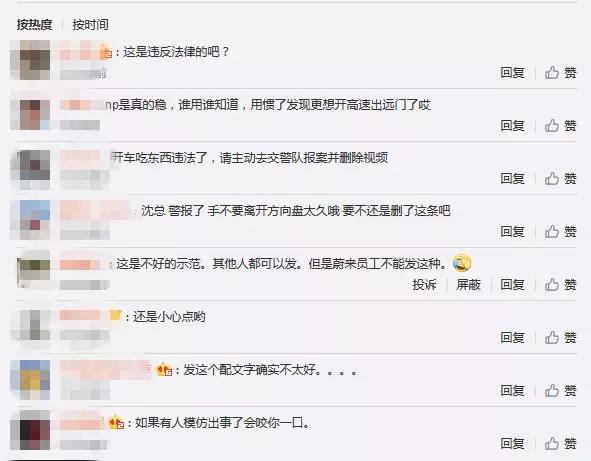The height and width of the screenshot is (461, 591).
Task: Click the member badge beside '发这个配文字' commenter
Action: coord(164,370)
